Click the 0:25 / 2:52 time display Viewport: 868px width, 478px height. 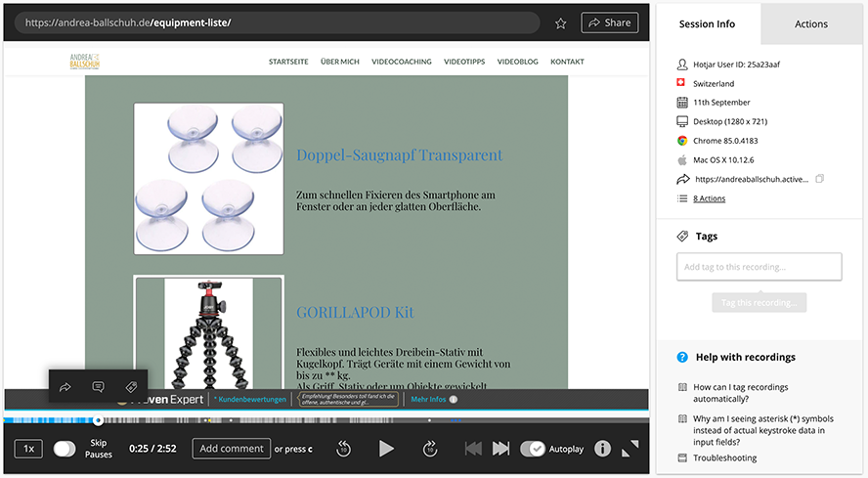pyautogui.click(x=152, y=449)
